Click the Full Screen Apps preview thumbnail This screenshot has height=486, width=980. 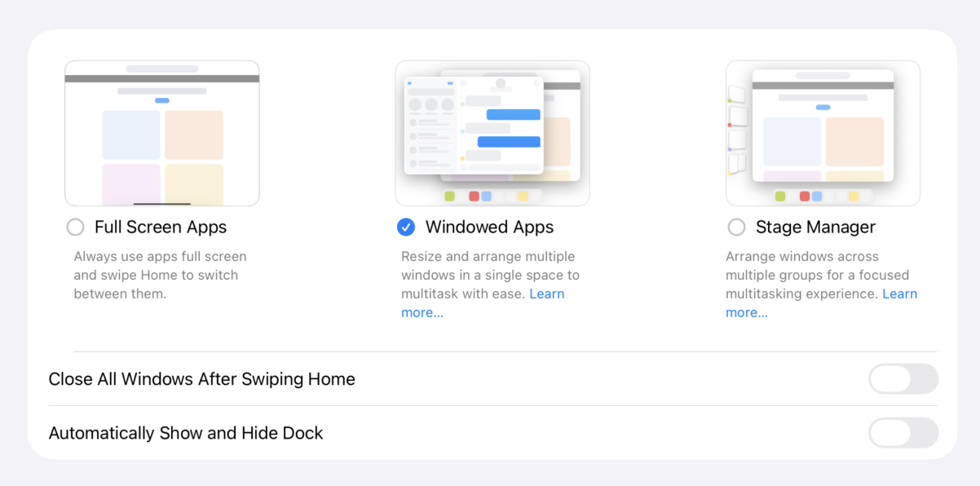click(162, 133)
